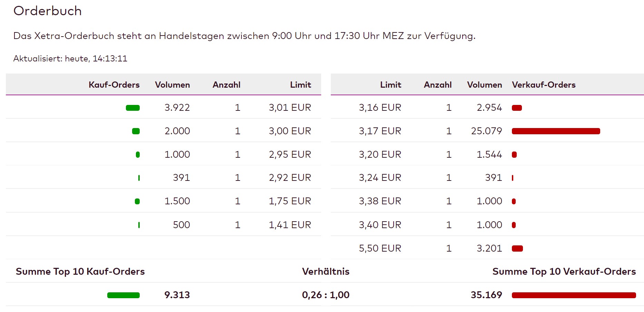Click the Aktualisiert timestamp line
The width and height of the screenshot is (644, 312).
pyautogui.click(x=70, y=59)
